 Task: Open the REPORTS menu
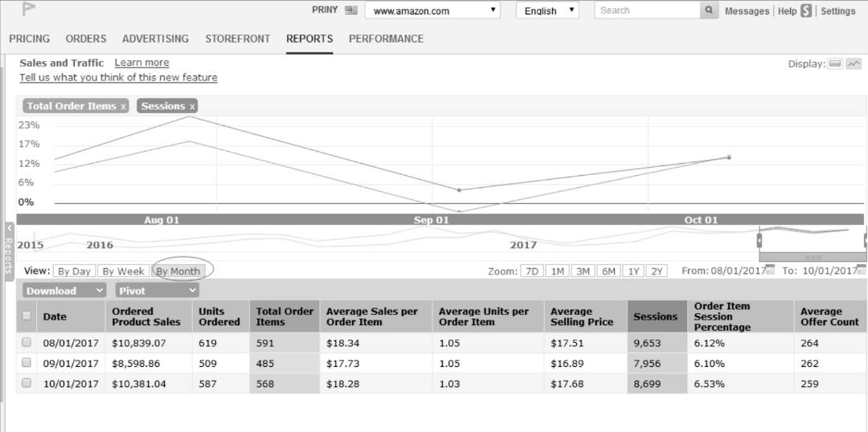point(309,39)
